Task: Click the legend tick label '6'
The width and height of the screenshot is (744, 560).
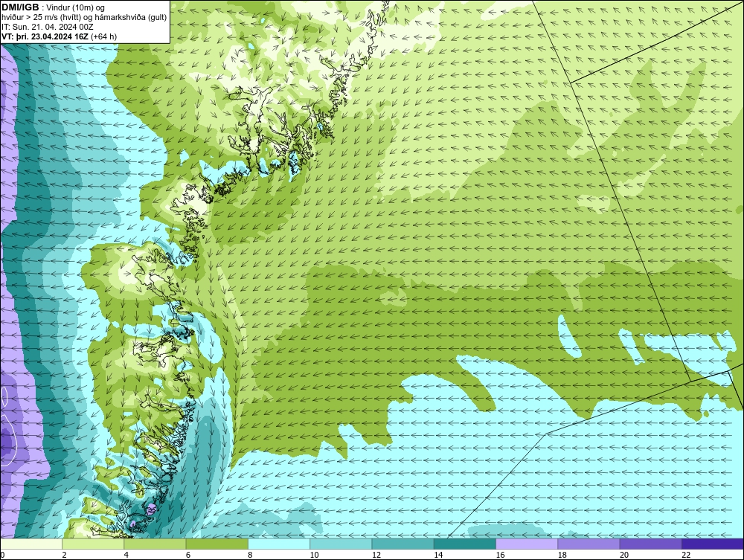Action: coord(188,555)
